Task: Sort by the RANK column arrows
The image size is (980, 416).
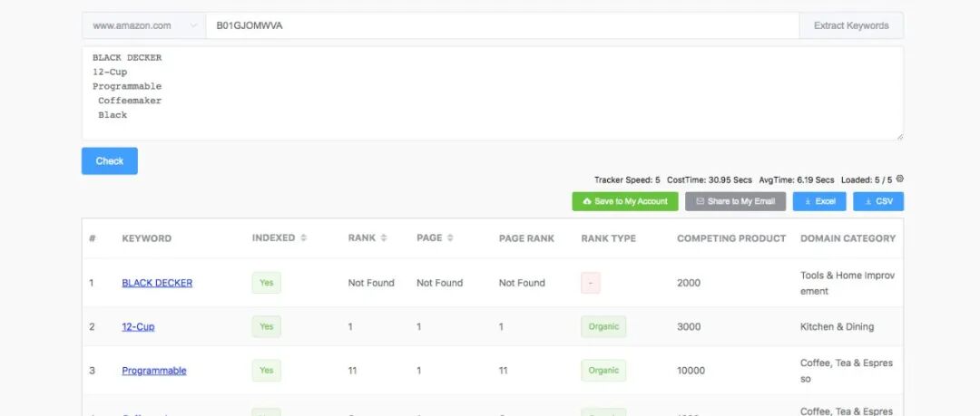Action: click(384, 238)
